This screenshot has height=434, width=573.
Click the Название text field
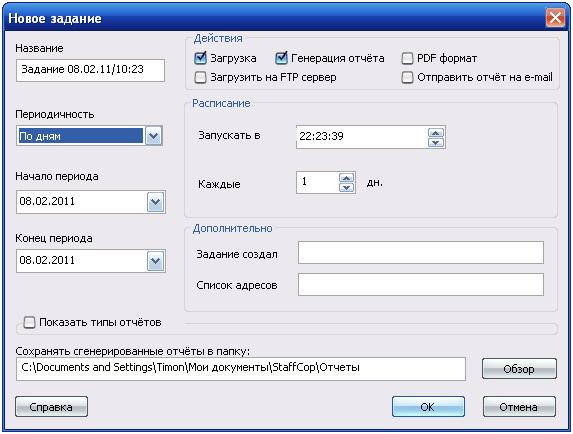tap(90, 70)
